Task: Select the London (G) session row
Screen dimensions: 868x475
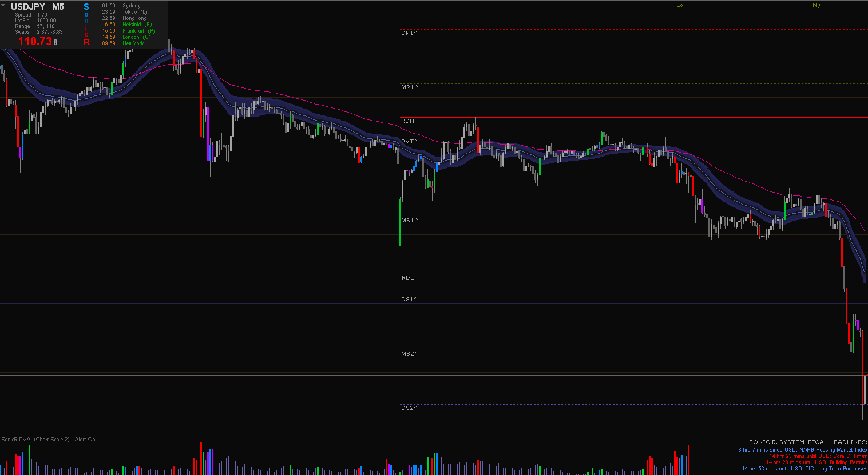Action: pyautogui.click(x=126, y=37)
